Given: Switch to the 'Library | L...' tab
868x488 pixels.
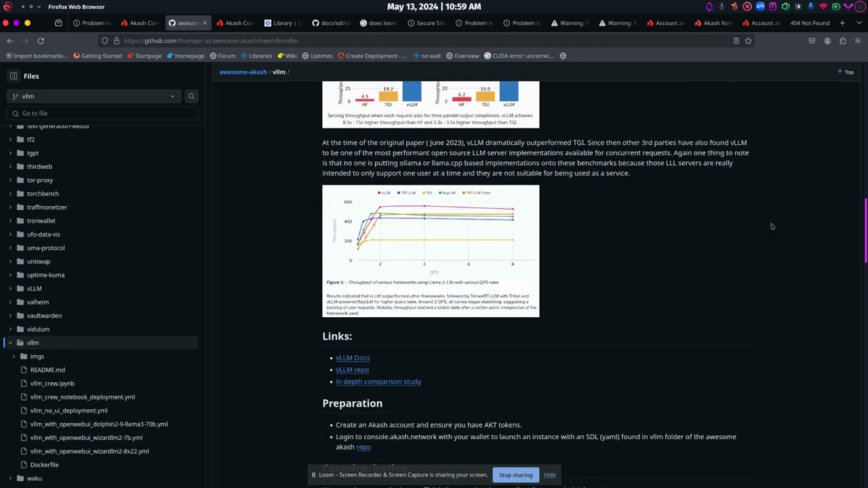Looking at the screenshot, I should [283, 23].
